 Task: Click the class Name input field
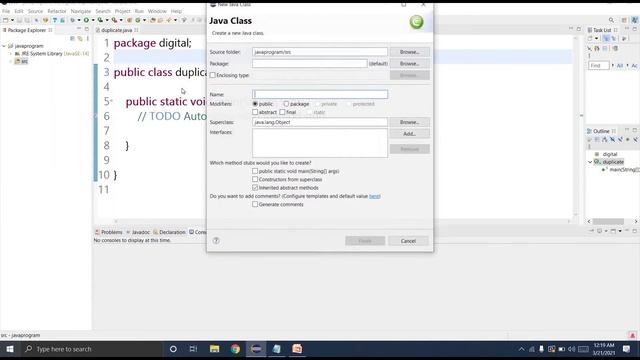tap(320, 94)
